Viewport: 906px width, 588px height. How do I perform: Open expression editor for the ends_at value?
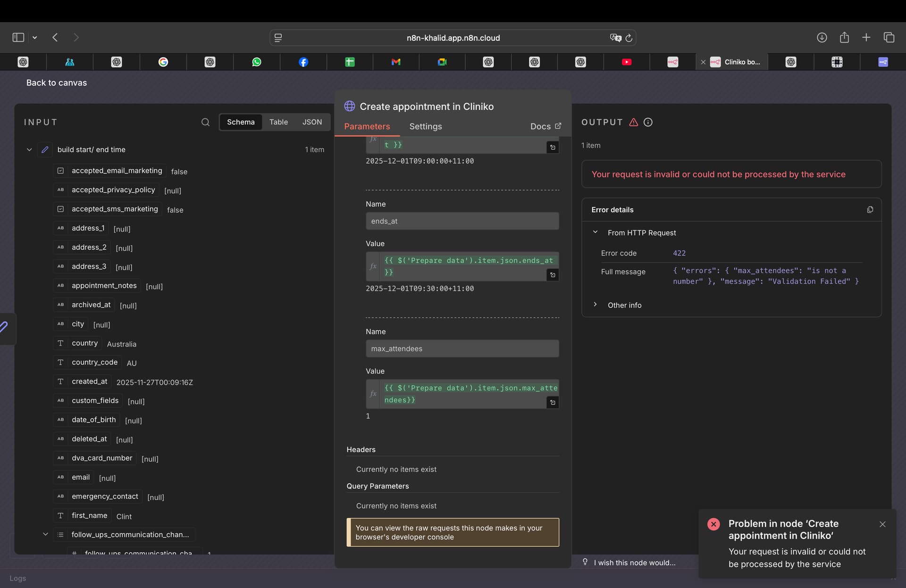(x=553, y=275)
